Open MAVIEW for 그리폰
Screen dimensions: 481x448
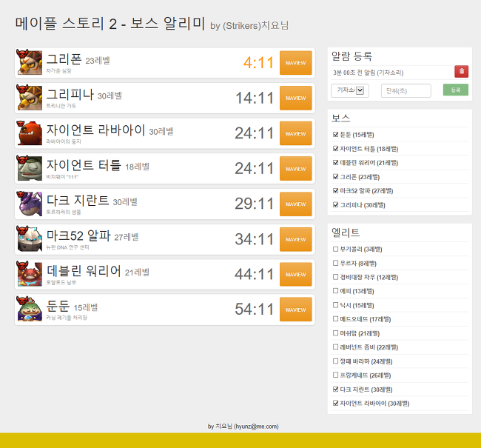point(296,63)
